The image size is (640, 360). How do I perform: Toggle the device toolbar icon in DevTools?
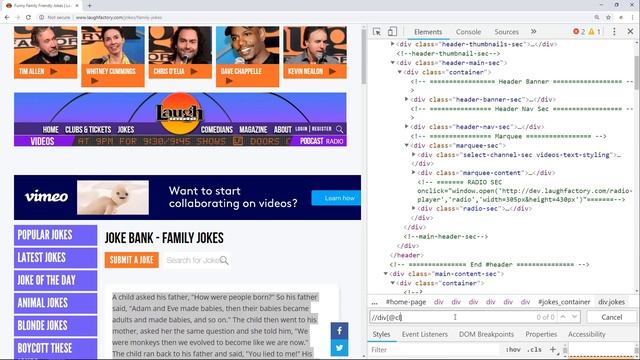(392, 31)
